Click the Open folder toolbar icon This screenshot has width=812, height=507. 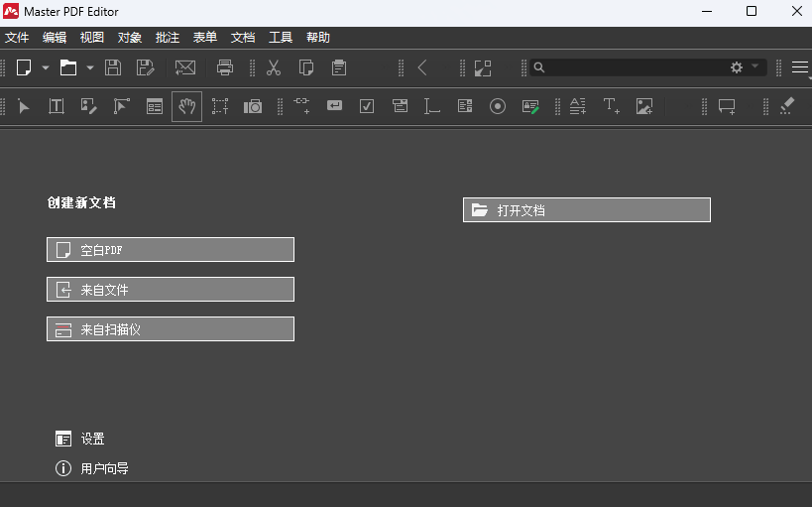[68, 67]
